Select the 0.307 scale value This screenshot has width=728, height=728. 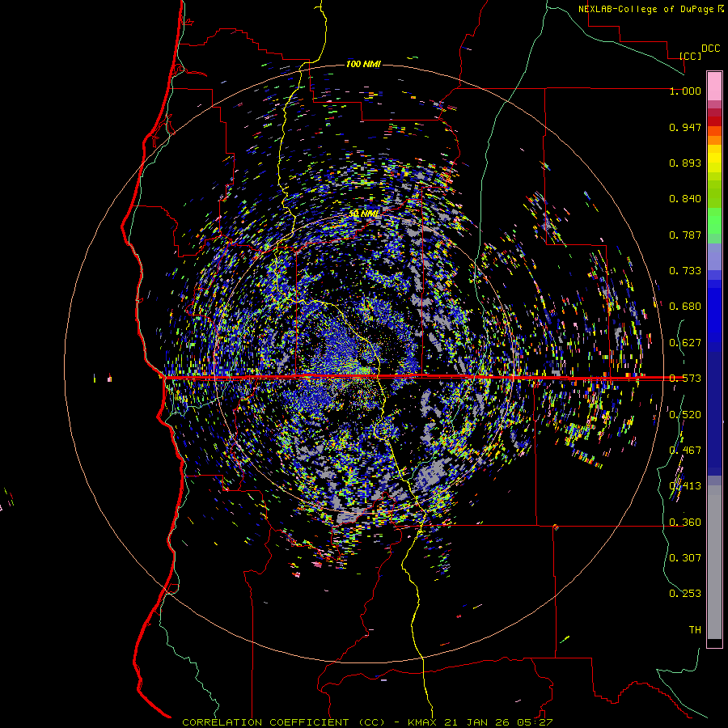(x=685, y=558)
